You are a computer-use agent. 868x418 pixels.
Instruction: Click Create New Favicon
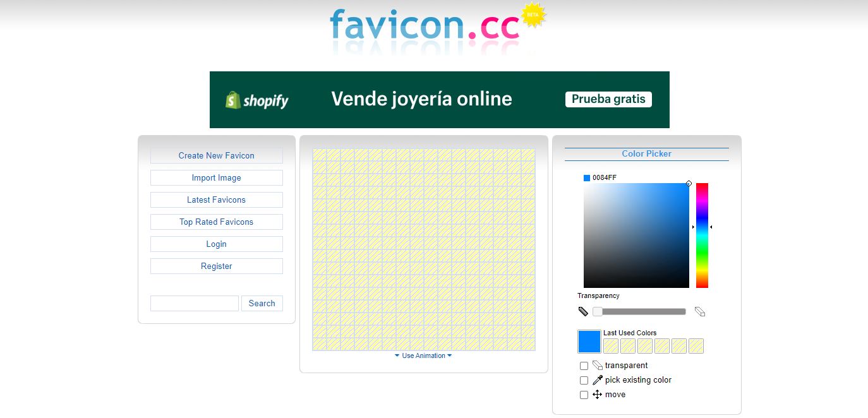(x=216, y=155)
